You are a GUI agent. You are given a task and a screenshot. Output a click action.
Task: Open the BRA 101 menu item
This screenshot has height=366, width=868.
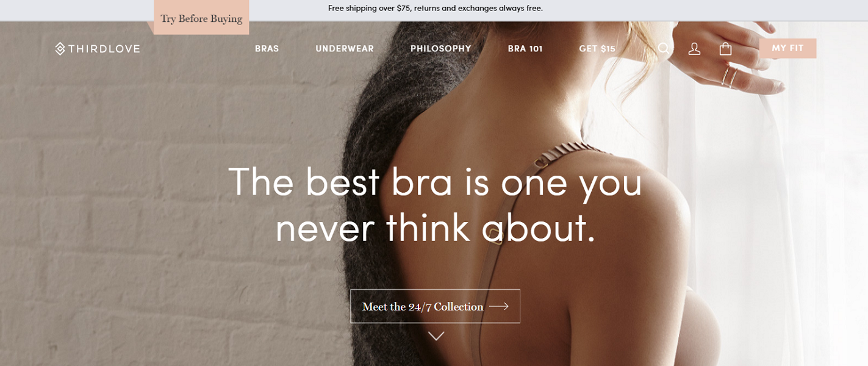(525, 49)
